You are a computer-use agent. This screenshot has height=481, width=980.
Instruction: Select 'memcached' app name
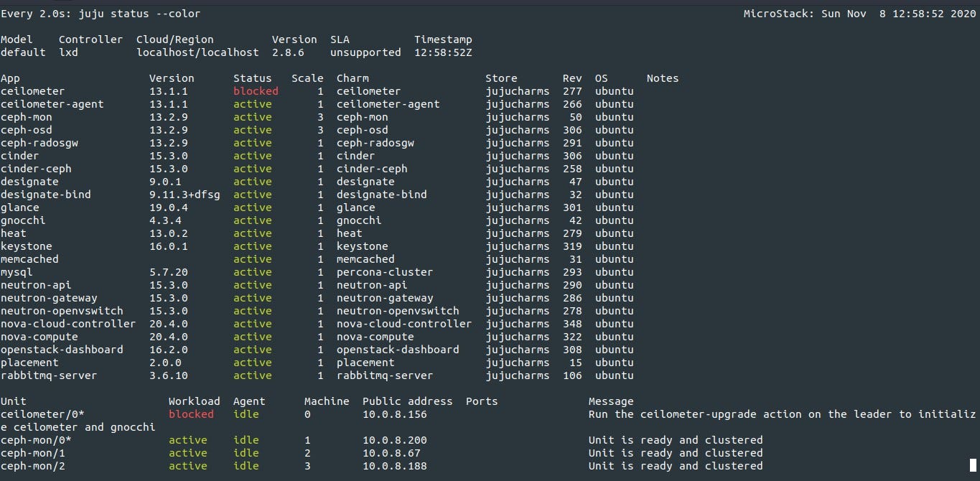[x=29, y=259]
